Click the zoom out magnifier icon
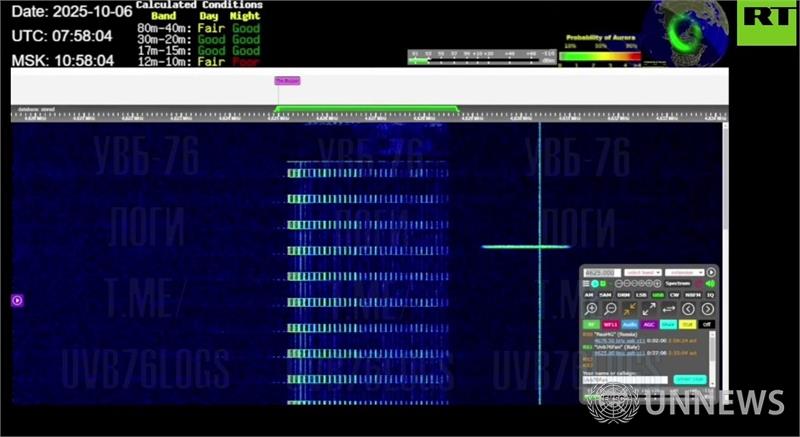 [x=610, y=309]
